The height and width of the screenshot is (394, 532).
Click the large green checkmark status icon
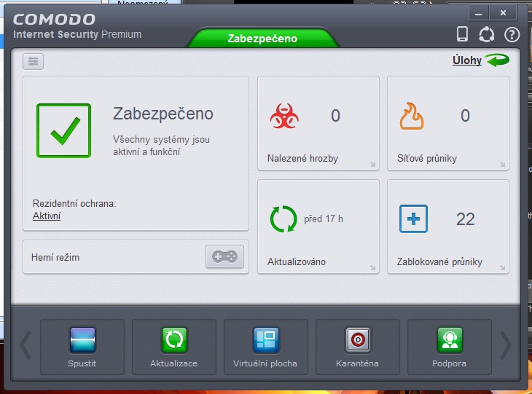[x=64, y=130]
